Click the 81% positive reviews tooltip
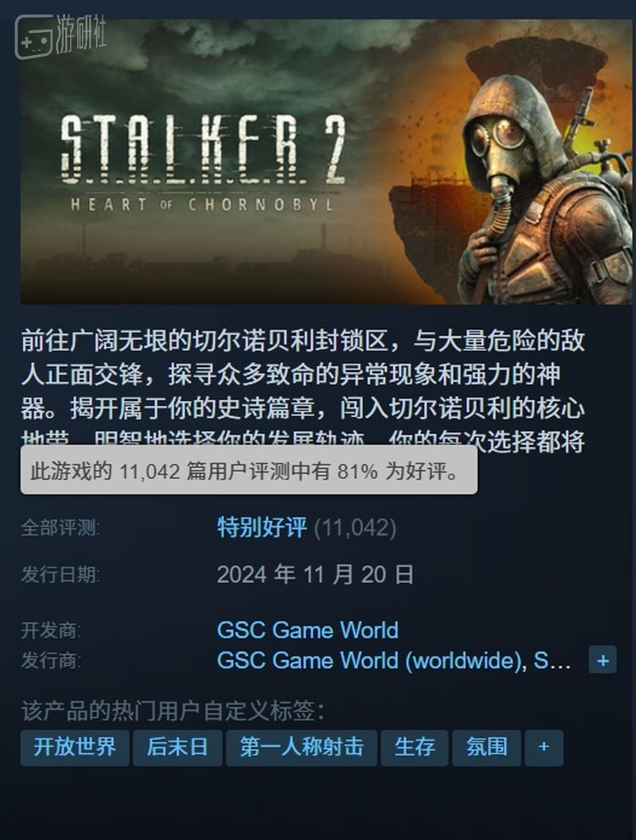The width and height of the screenshot is (636, 840). 248,471
